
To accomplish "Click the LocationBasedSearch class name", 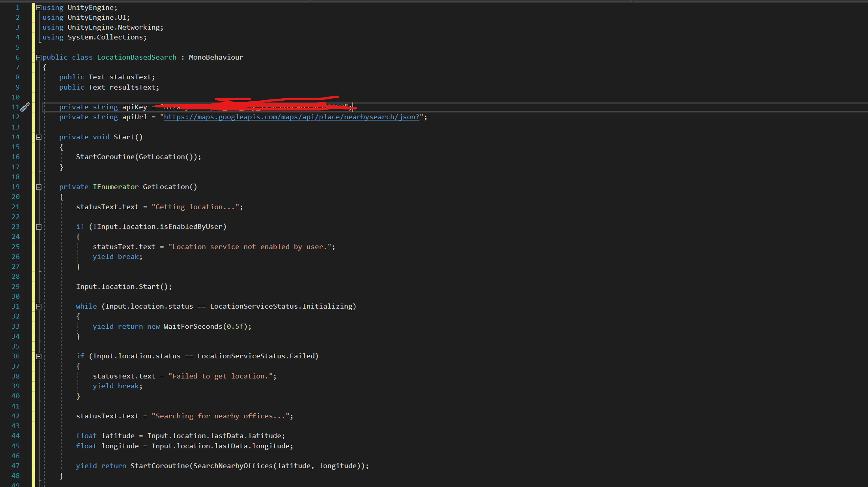I will click(x=137, y=58).
